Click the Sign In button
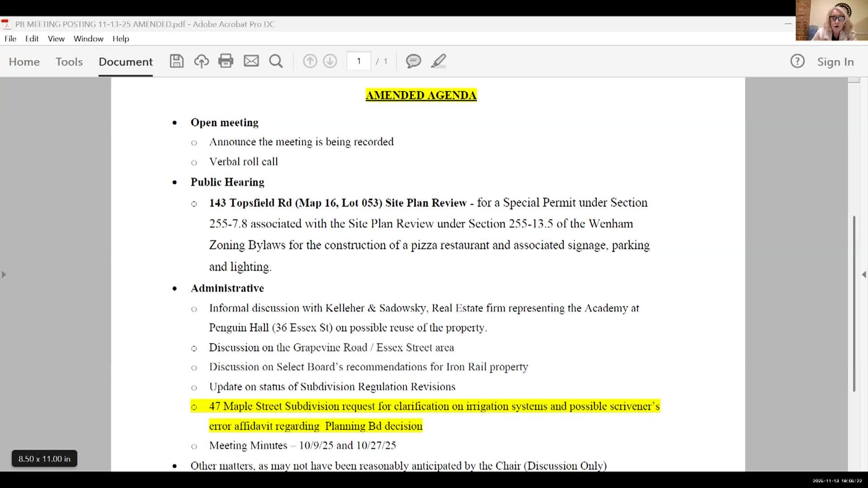Image resolution: width=868 pixels, height=488 pixels. [x=835, y=62]
